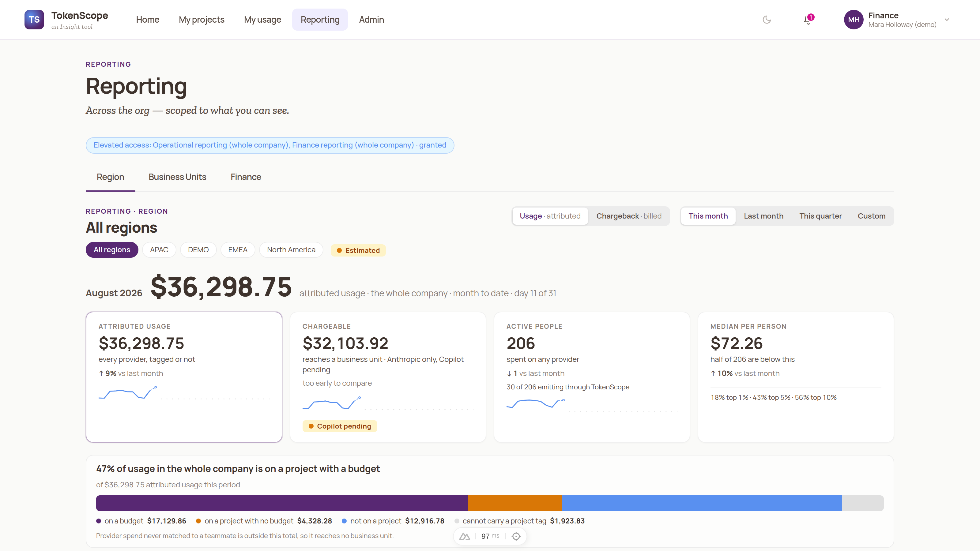Expand the Finance account chevron
This screenshot has width=980, height=551.
(x=947, y=20)
